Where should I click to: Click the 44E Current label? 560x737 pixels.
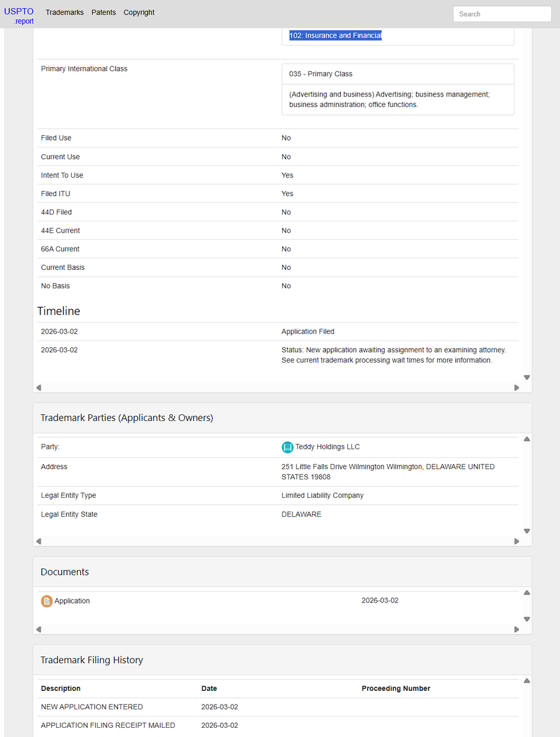[60, 231]
